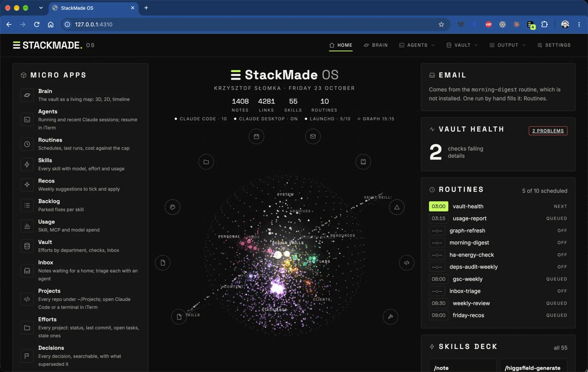
Task: Open the Chrome three-dot menu
Action: click(x=579, y=24)
